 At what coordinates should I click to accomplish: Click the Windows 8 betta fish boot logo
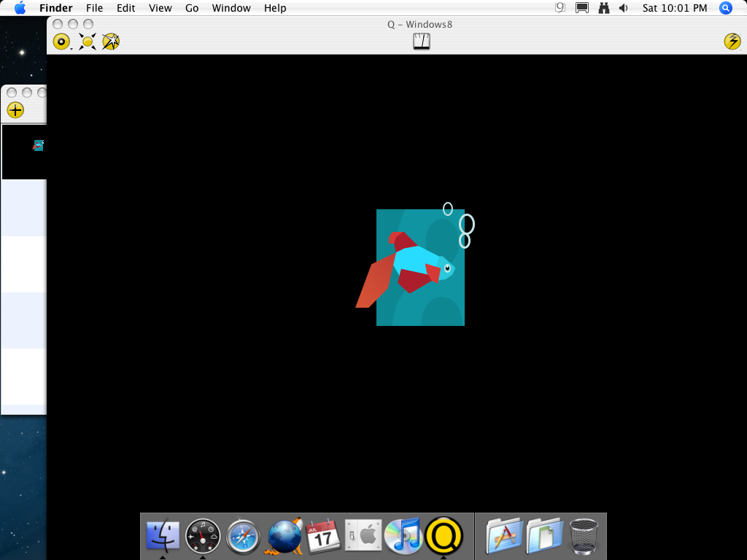(x=415, y=264)
